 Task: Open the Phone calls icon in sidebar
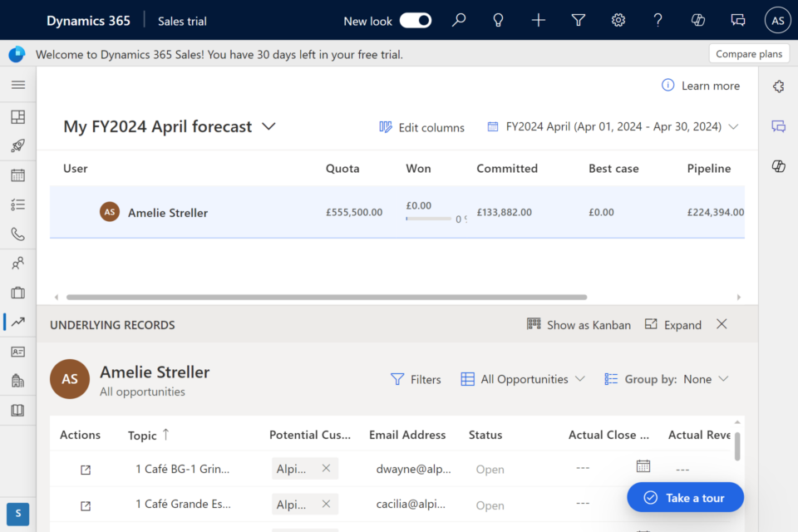point(17,234)
